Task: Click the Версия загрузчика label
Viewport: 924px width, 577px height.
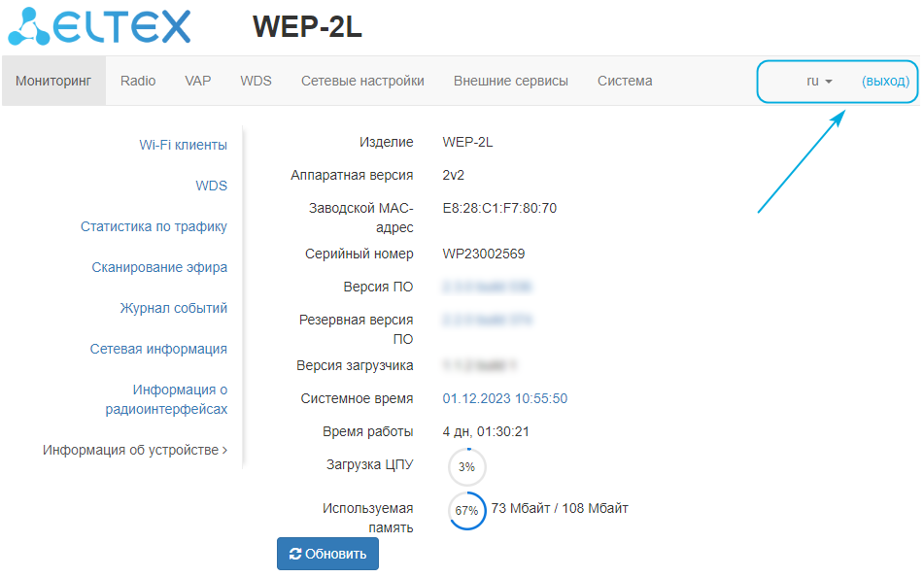Action: (355, 365)
